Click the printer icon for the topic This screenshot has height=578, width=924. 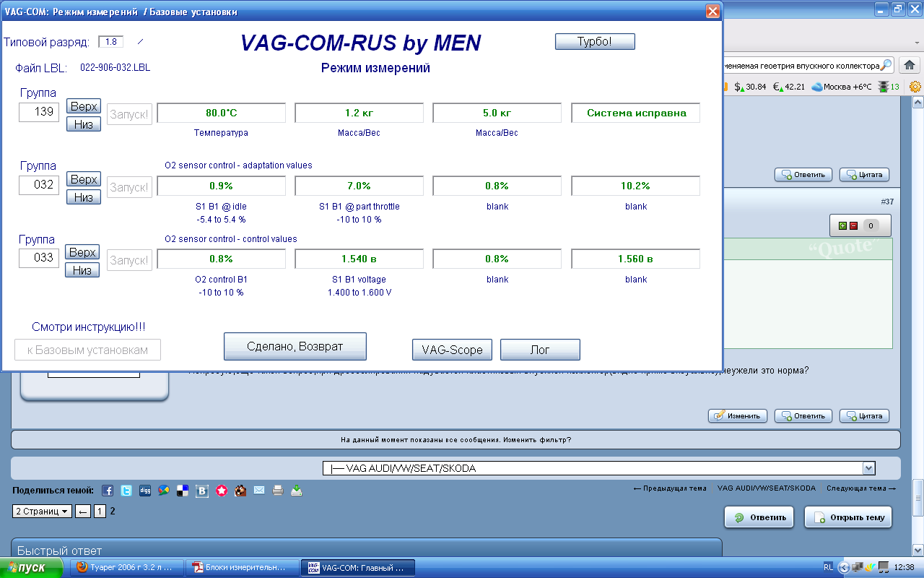[x=278, y=491]
